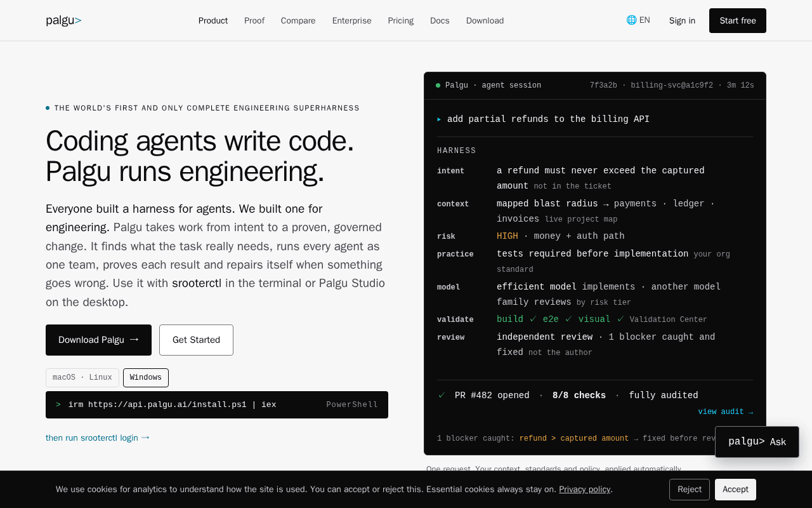This screenshot has height=508, width=812.
Task: Open the view audit link
Action: tap(726, 411)
